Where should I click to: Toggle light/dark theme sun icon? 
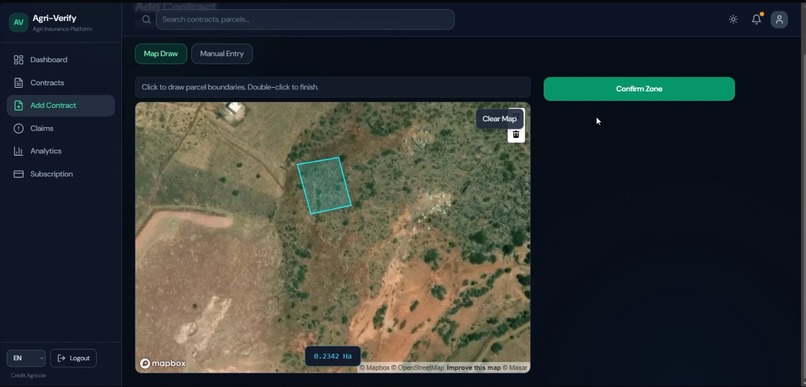pos(733,20)
